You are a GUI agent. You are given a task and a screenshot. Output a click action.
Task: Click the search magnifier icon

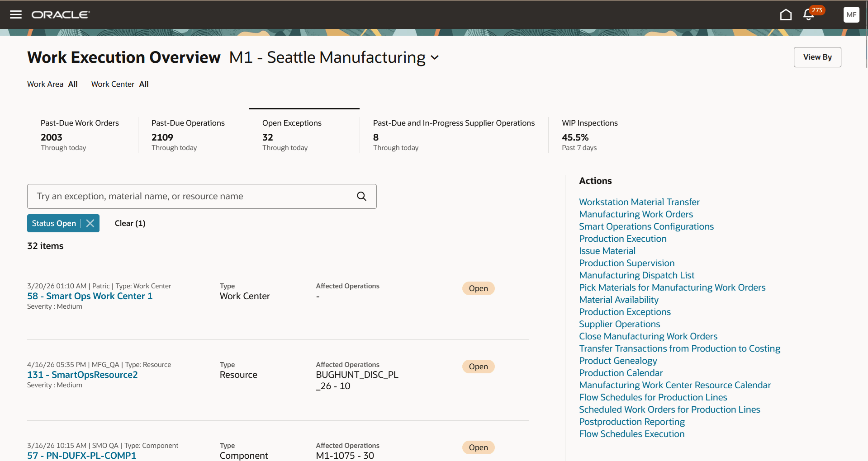pos(361,196)
